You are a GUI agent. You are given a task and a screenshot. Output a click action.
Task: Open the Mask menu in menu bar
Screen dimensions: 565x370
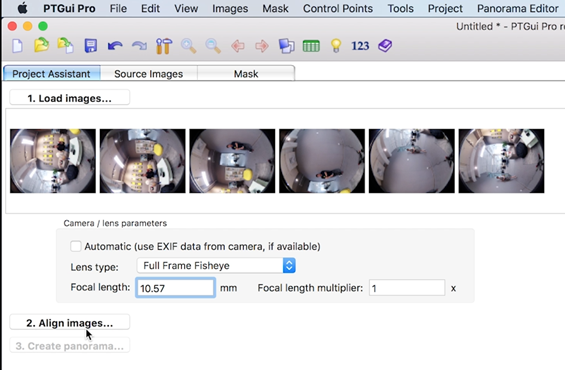[275, 8]
